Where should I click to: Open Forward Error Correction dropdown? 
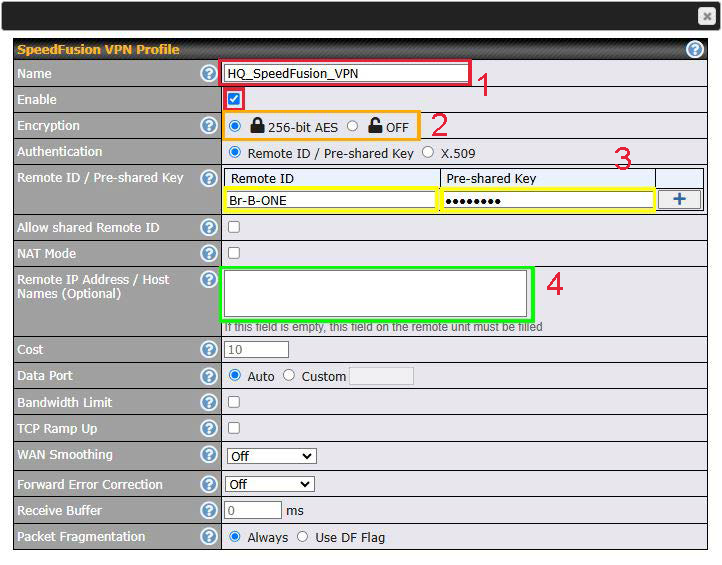coord(270,484)
